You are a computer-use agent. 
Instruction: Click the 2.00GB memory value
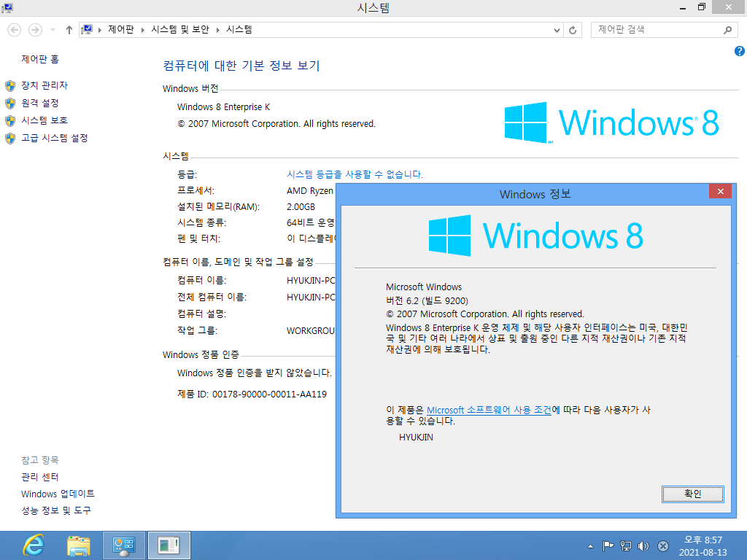(301, 206)
